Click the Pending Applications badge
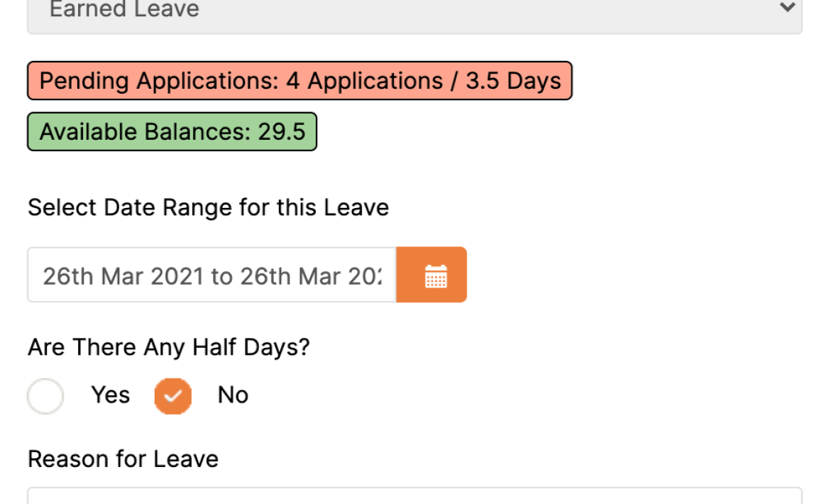 pyautogui.click(x=299, y=80)
